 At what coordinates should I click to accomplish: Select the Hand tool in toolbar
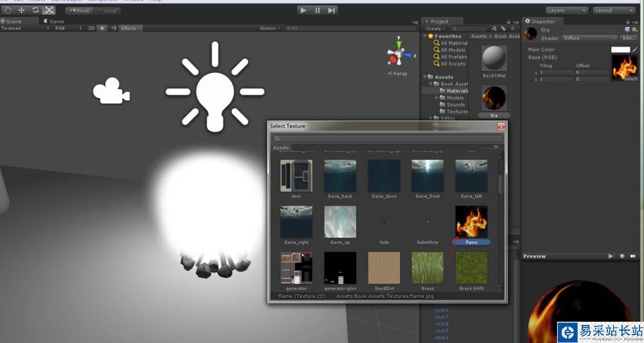(x=7, y=10)
